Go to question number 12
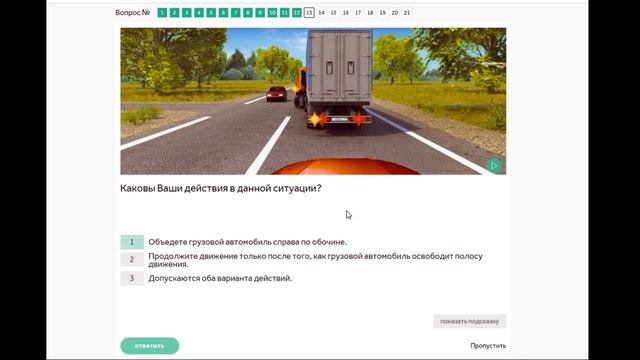640x360 pixels. [x=297, y=13]
